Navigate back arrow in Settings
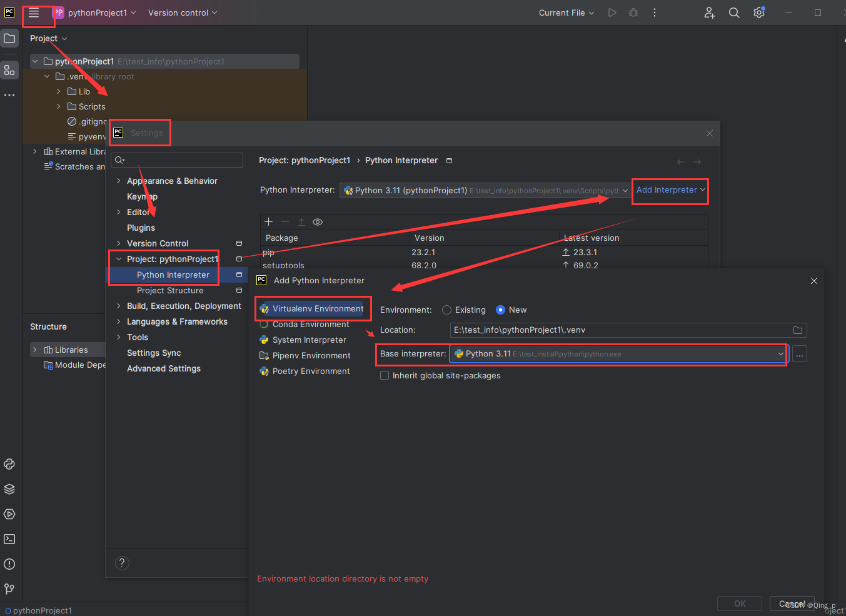 coord(681,162)
